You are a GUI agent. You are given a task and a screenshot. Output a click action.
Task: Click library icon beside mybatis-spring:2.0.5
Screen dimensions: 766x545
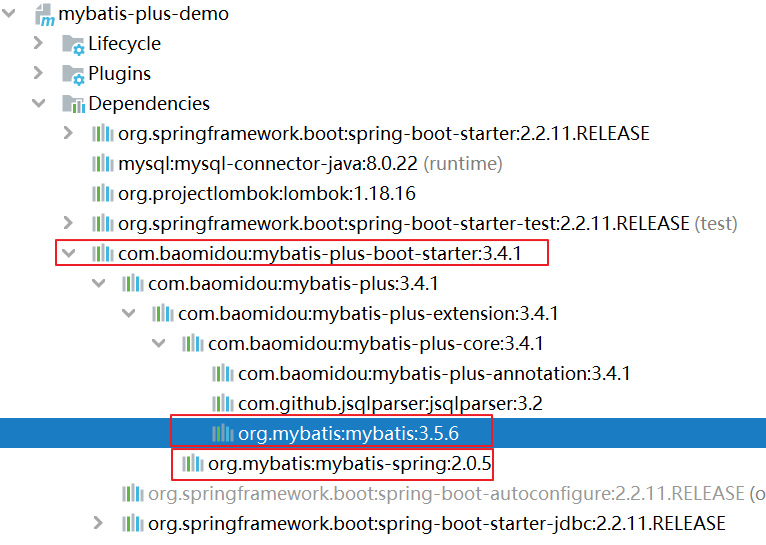192,464
